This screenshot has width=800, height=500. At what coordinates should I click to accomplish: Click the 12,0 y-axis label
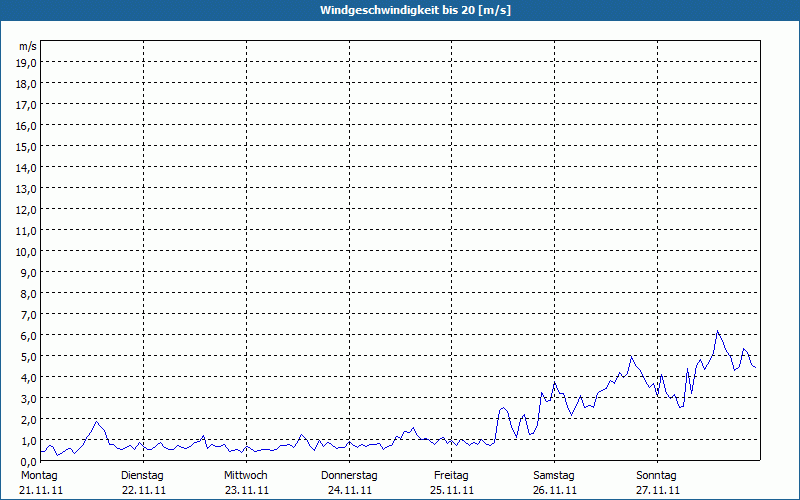[x=27, y=210]
